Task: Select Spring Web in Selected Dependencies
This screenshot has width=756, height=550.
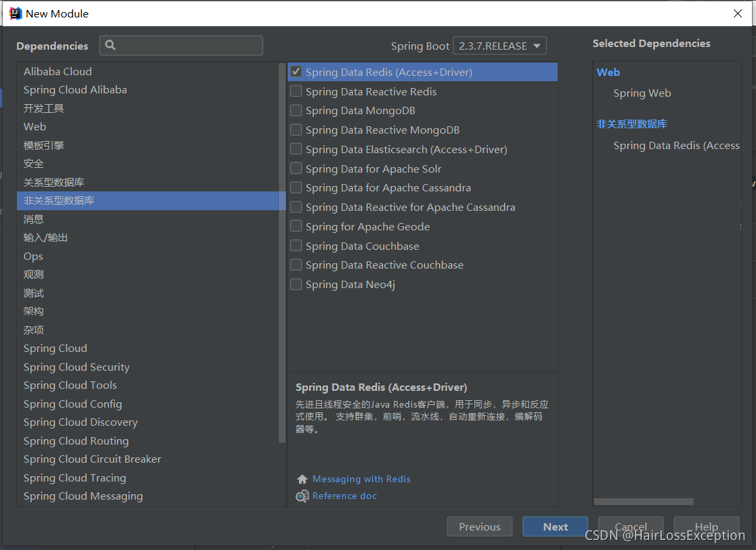Action: pyautogui.click(x=642, y=93)
